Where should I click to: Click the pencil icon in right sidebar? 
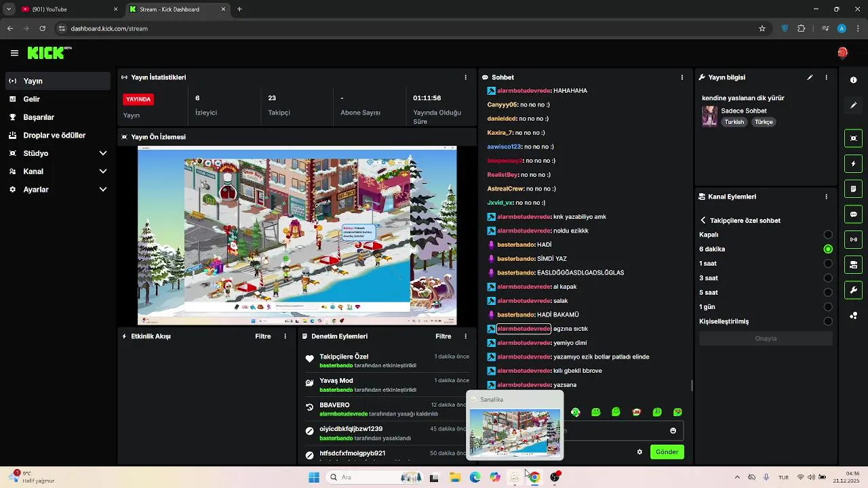(853, 106)
